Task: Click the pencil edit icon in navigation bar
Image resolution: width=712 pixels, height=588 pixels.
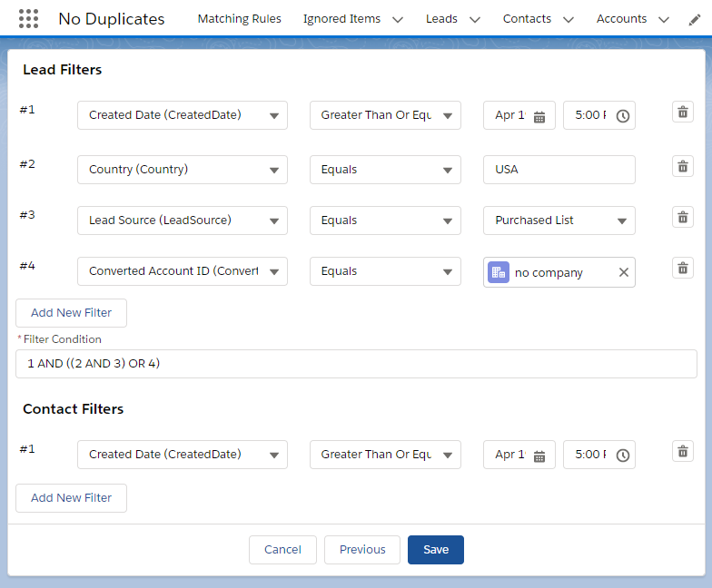Action: (x=695, y=19)
